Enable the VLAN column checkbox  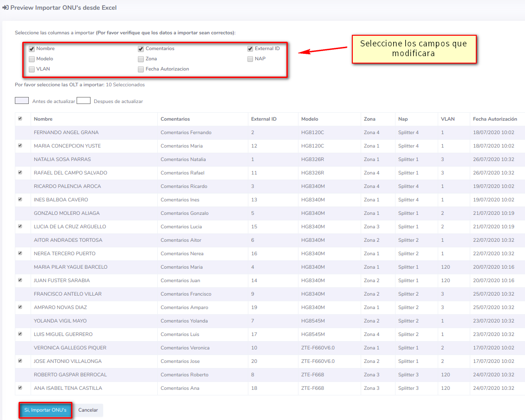point(32,69)
